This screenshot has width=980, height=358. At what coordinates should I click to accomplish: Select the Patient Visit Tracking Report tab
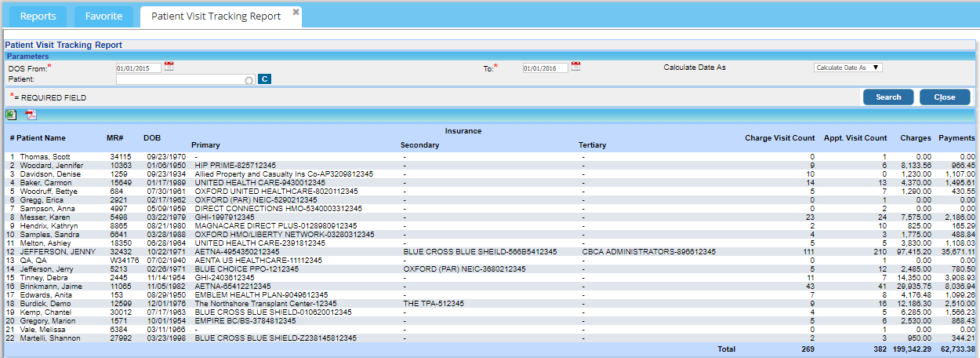pyautogui.click(x=215, y=16)
